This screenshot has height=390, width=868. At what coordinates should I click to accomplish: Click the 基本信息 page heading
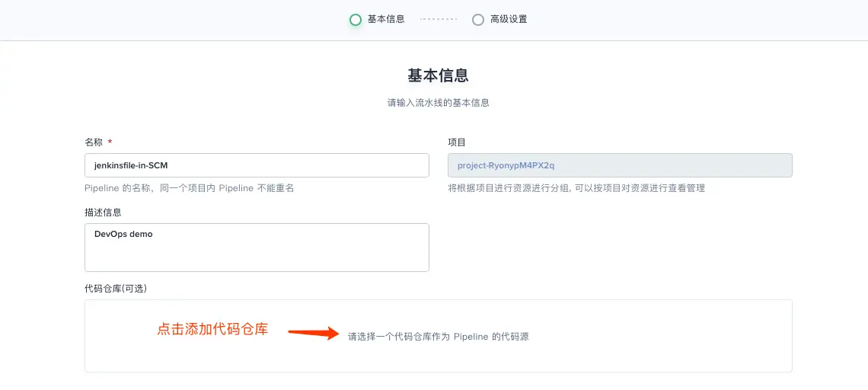click(x=439, y=75)
